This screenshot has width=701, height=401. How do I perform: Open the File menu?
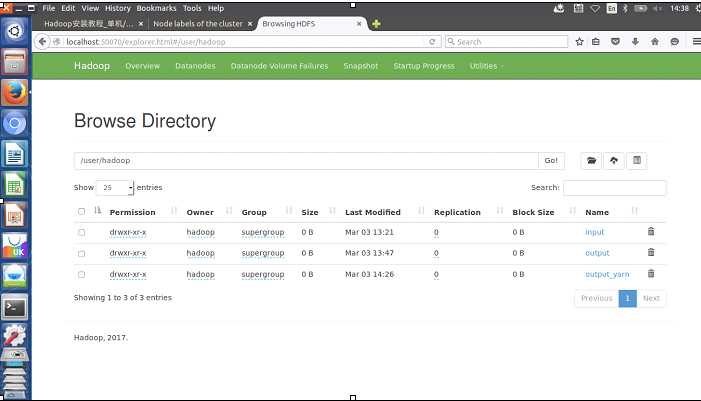49,8
